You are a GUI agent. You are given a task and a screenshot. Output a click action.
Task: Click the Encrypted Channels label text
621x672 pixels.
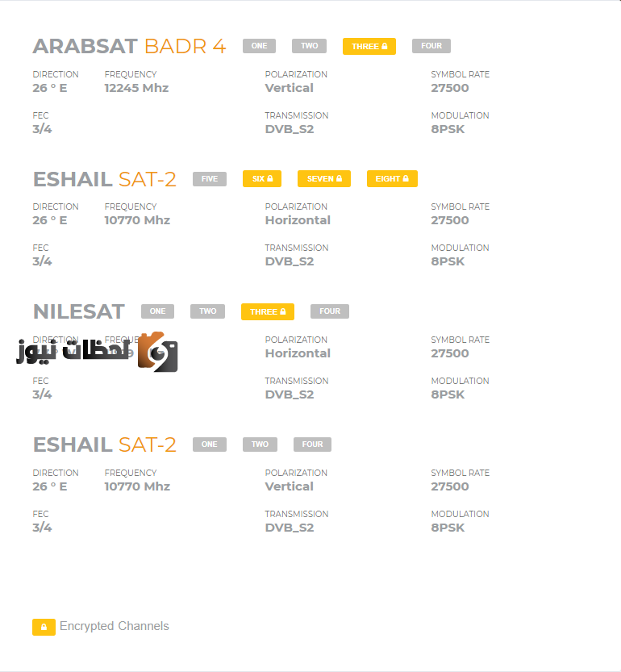(114, 626)
